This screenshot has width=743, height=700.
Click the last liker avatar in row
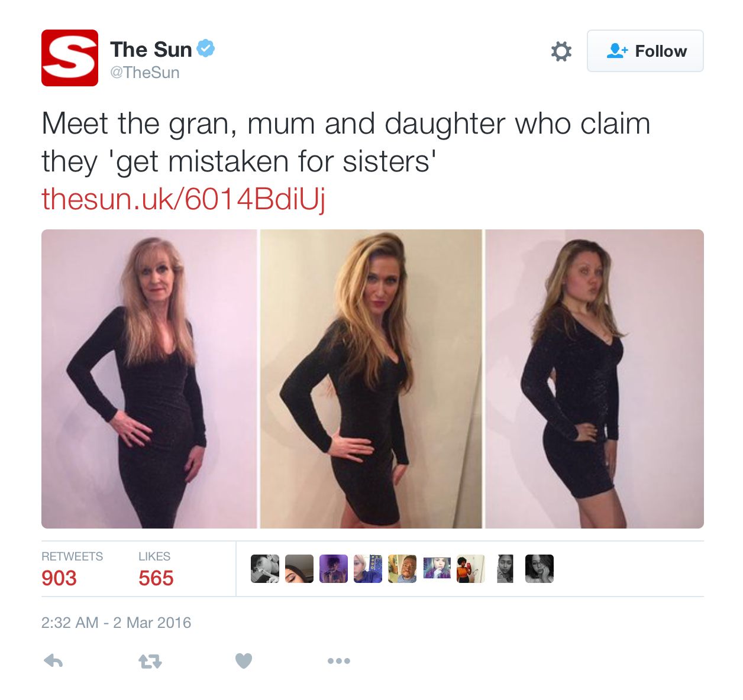pyautogui.click(x=540, y=569)
